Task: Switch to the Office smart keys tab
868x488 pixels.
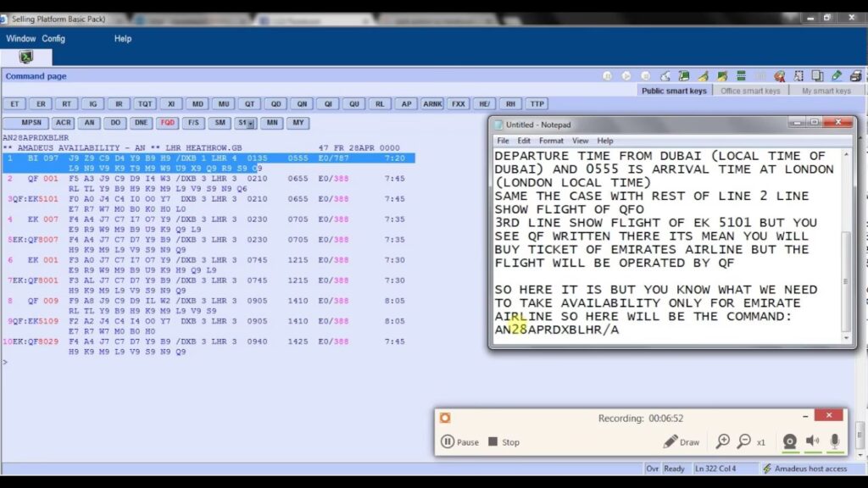Action: click(750, 91)
